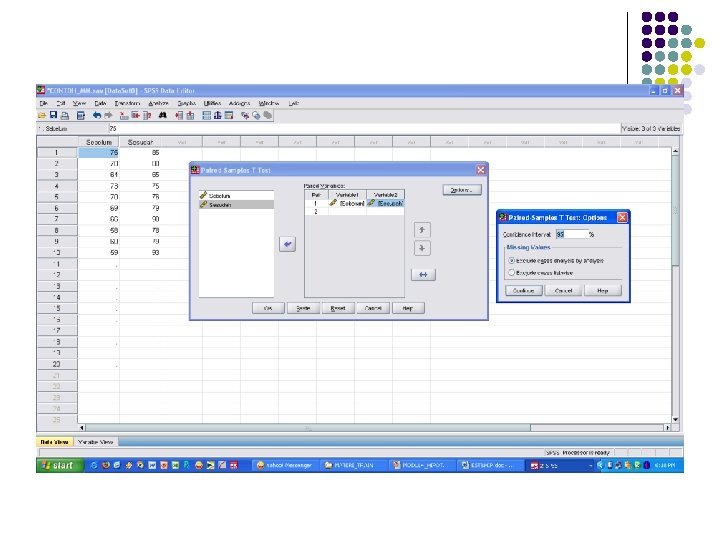Click the Weight Cases scale icon

(218, 115)
